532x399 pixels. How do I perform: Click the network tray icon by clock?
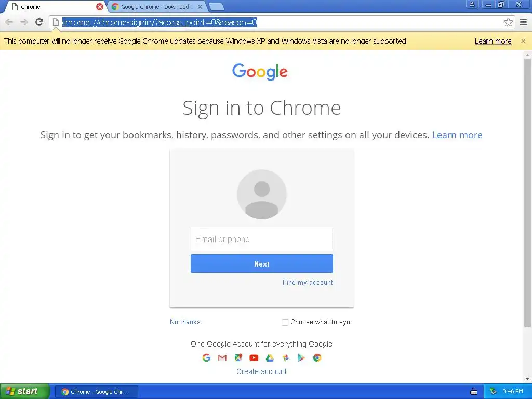coord(494,392)
